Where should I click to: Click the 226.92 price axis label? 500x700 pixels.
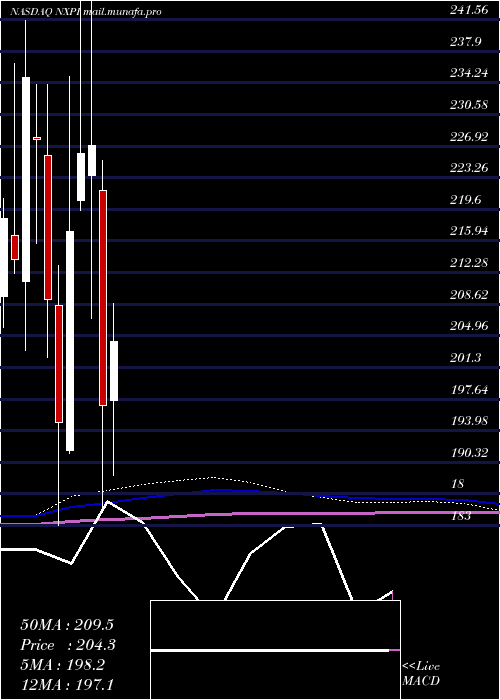click(469, 137)
